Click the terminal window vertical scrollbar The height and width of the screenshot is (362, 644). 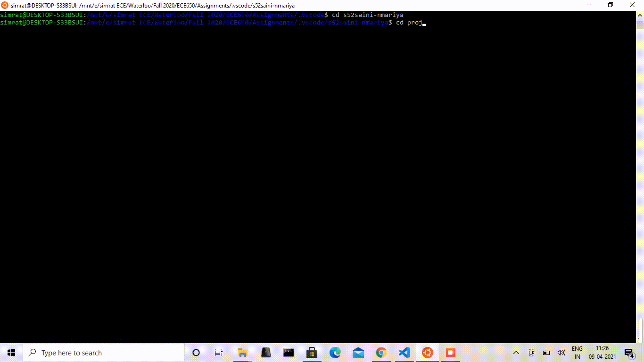click(x=640, y=177)
